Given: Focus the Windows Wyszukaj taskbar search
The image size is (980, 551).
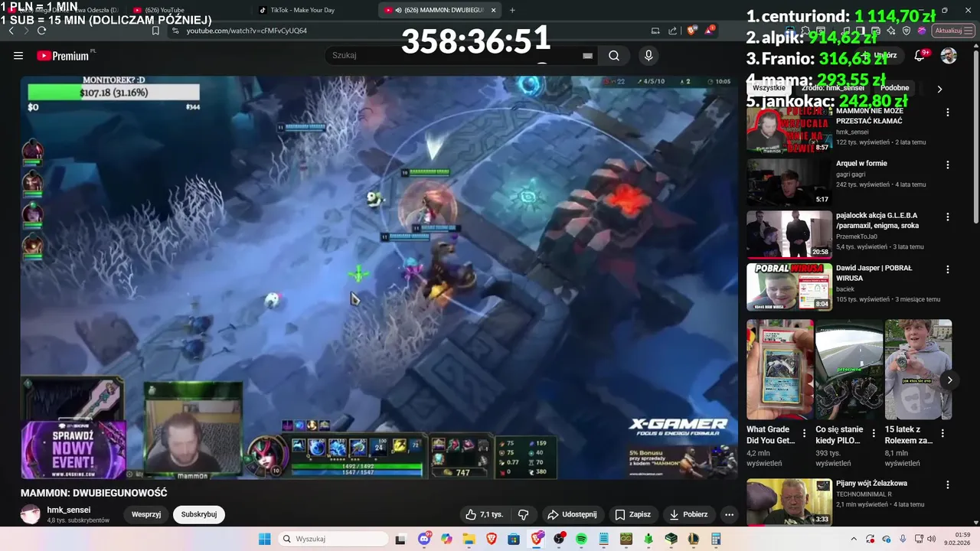Looking at the screenshot, I should tap(332, 539).
